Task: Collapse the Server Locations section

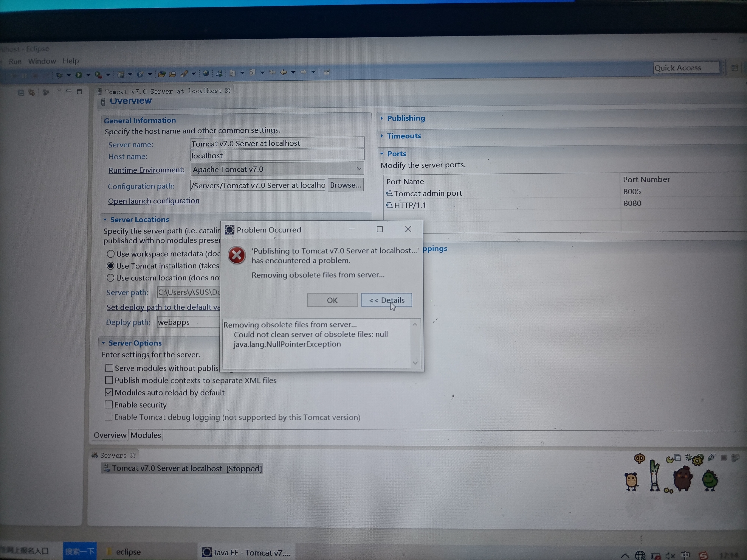Action: click(105, 220)
